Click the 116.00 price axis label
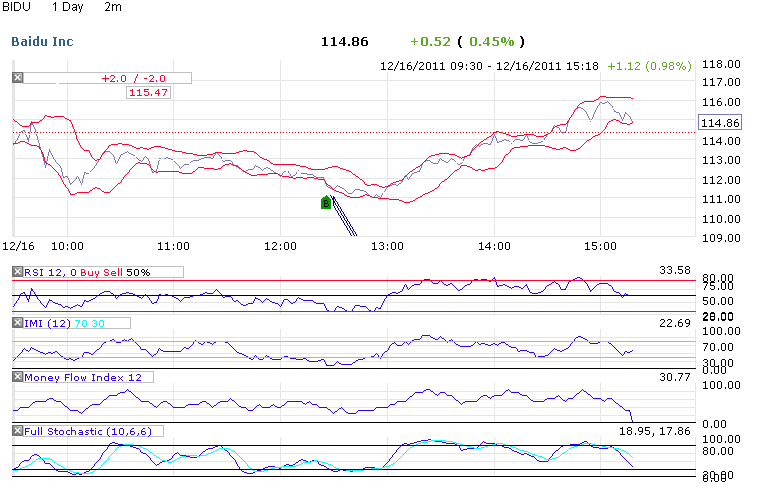 click(721, 102)
